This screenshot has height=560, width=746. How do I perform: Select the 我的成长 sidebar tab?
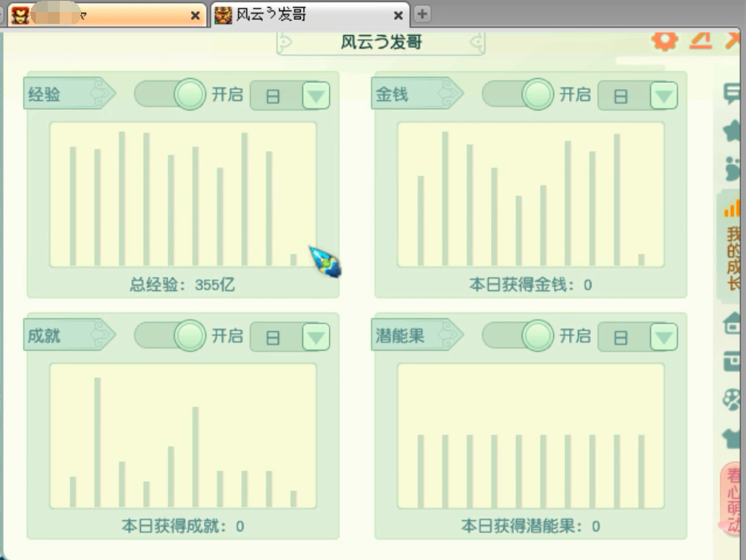(731, 247)
